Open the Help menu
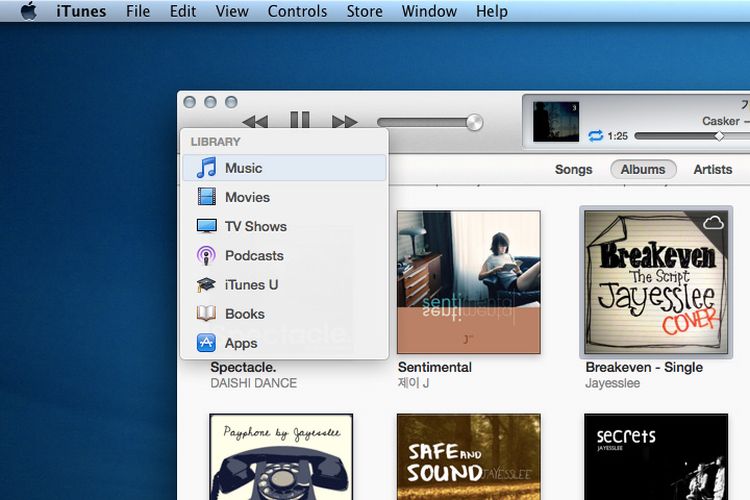The height and width of the screenshot is (500, 750). 492,11
